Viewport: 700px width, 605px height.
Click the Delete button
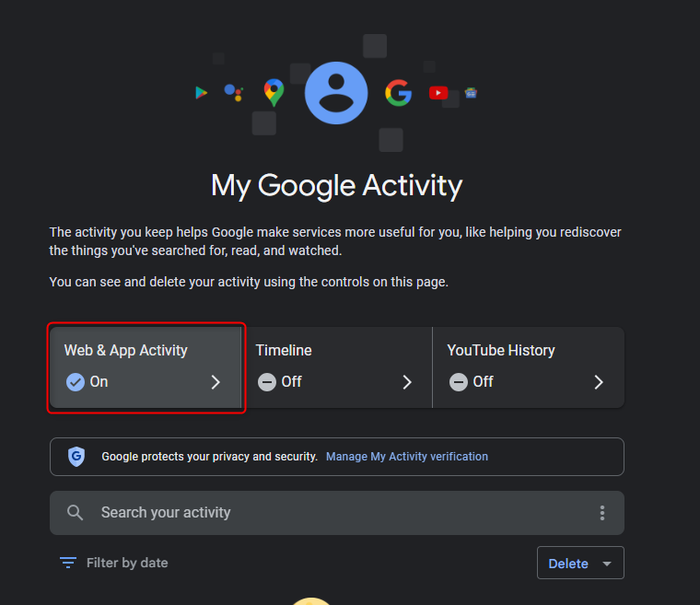pyautogui.click(x=580, y=563)
